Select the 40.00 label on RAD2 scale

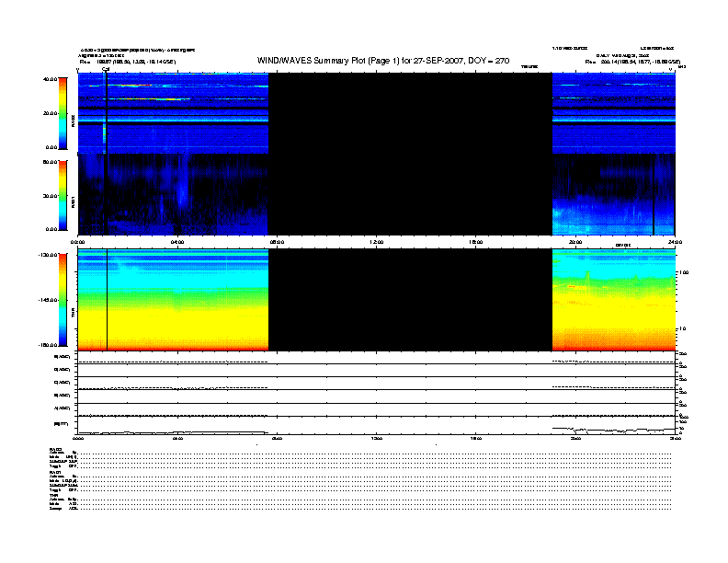tap(51, 79)
